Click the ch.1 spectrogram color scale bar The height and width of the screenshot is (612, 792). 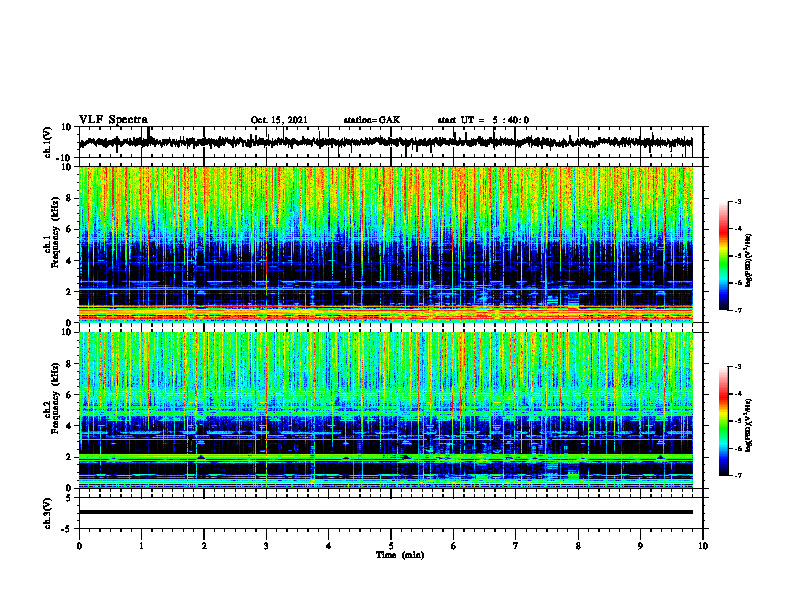point(724,256)
